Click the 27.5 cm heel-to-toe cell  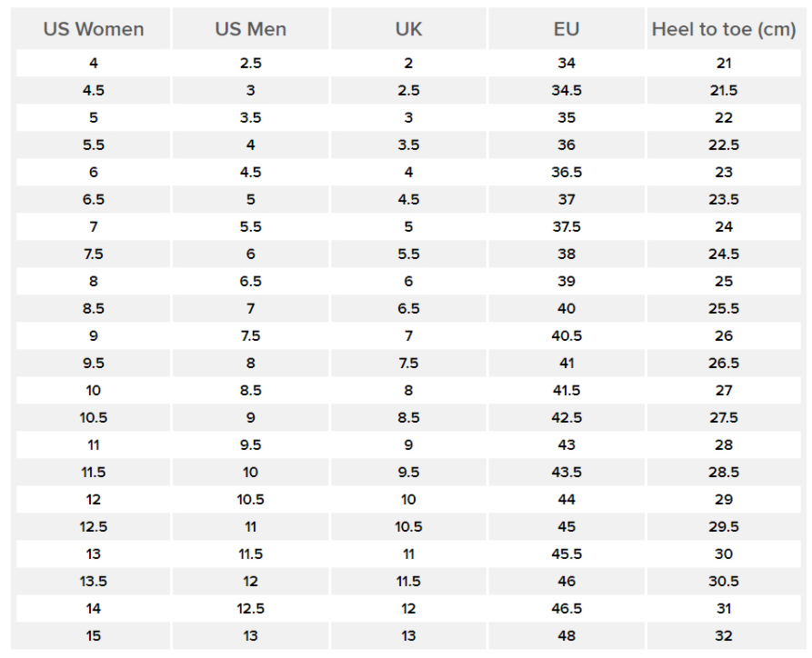[x=724, y=417]
